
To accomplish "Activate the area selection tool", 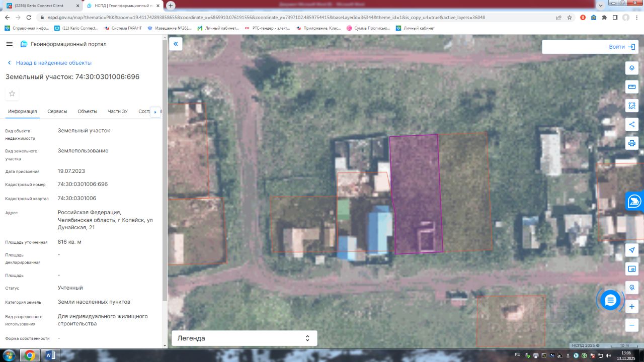I will click(x=632, y=106).
